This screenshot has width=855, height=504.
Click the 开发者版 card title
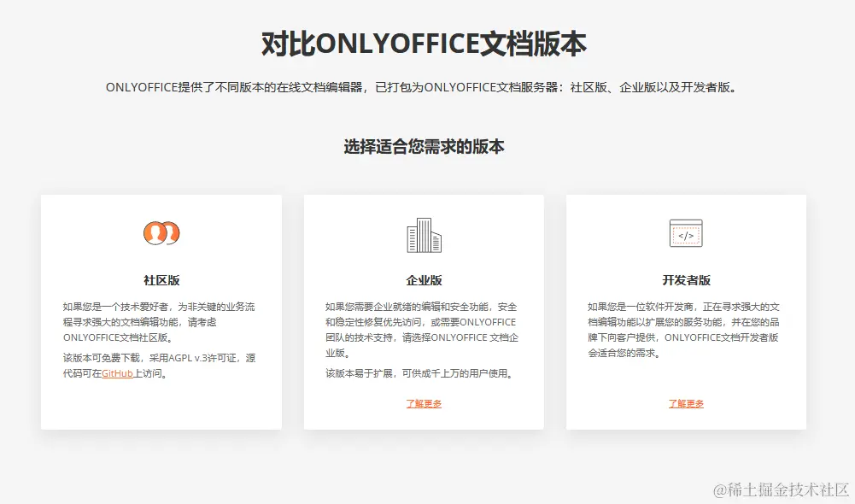pos(686,280)
